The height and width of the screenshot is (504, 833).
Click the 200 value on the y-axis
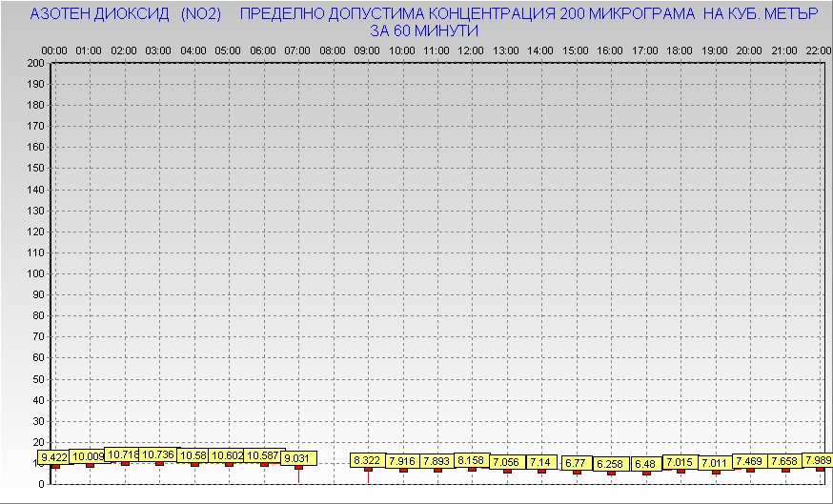tap(35, 63)
